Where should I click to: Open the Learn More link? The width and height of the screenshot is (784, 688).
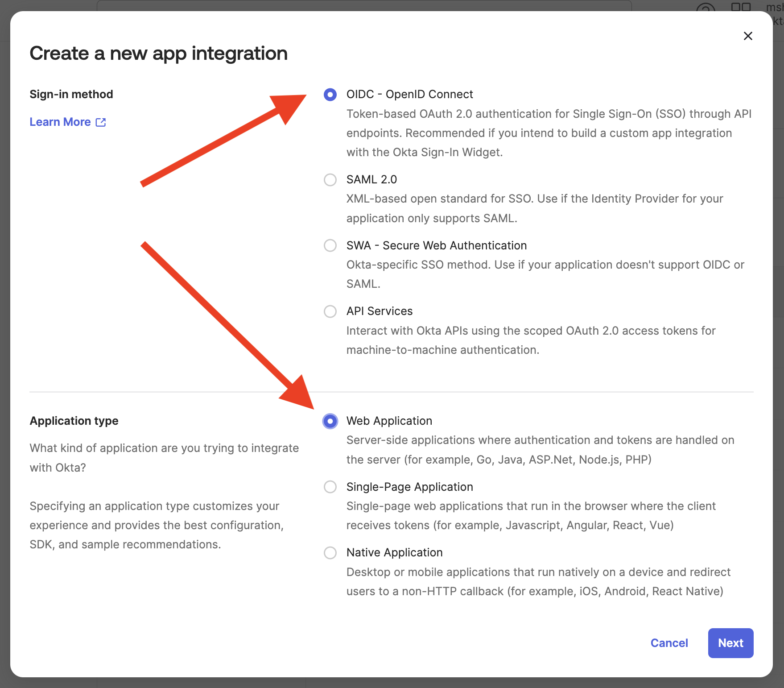pos(60,121)
